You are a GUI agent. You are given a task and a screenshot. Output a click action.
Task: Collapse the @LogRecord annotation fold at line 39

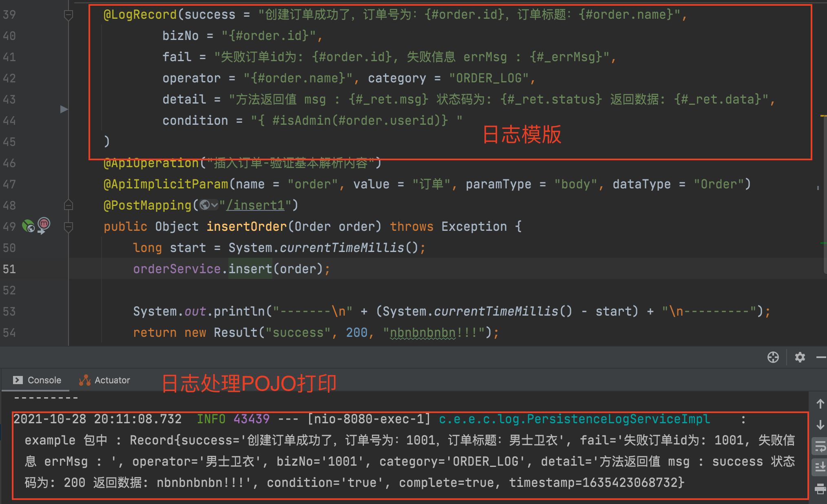coord(69,15)
